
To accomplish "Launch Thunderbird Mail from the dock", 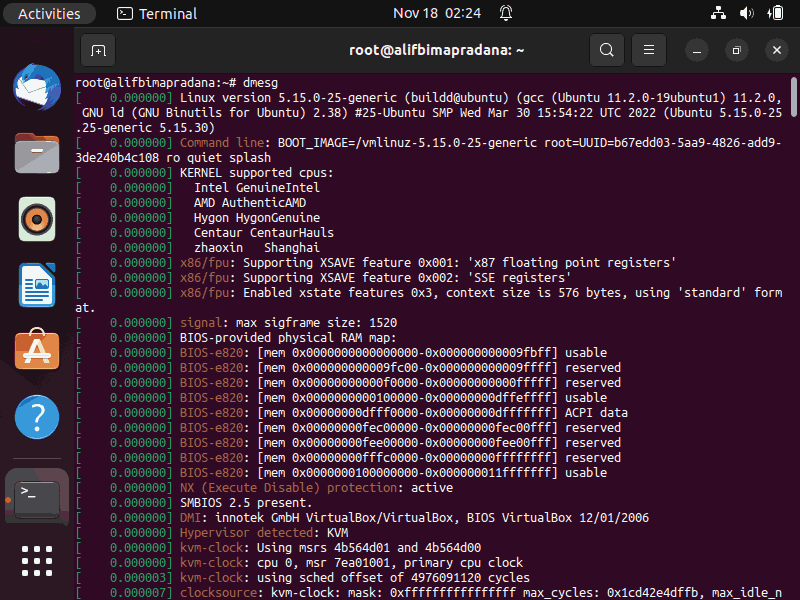I will (37, 87).
